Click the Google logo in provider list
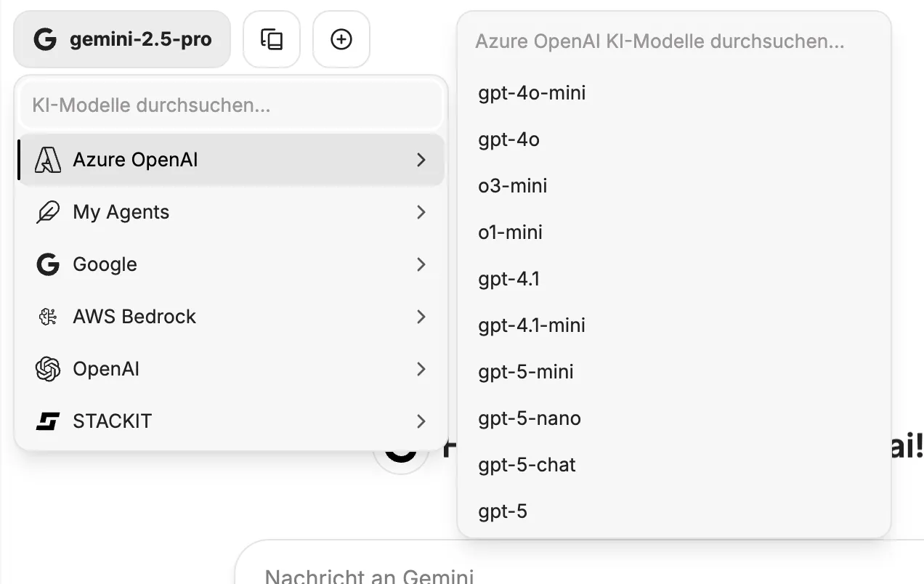The image size is (924, 584). tap(48, 264)
